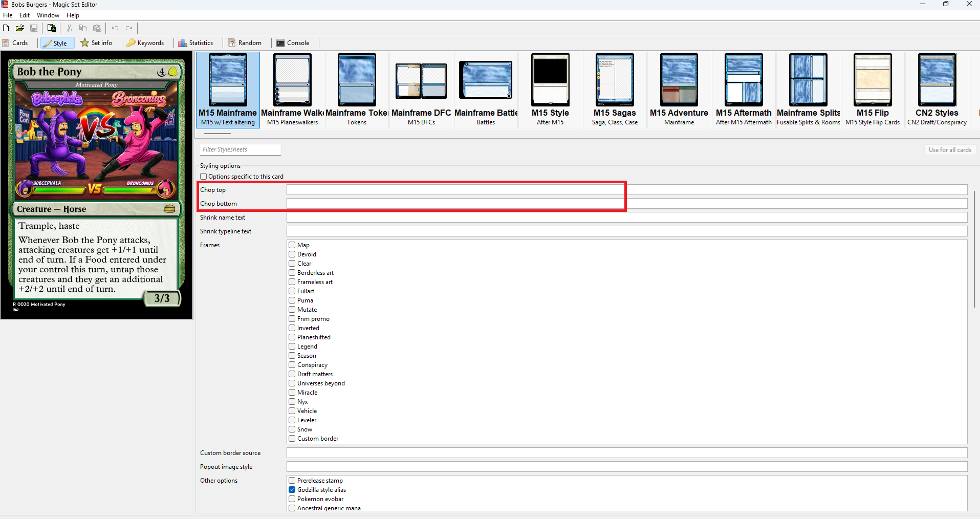Click the Custom border source field
Screen dimensions: 980x519
pos(627,453)
